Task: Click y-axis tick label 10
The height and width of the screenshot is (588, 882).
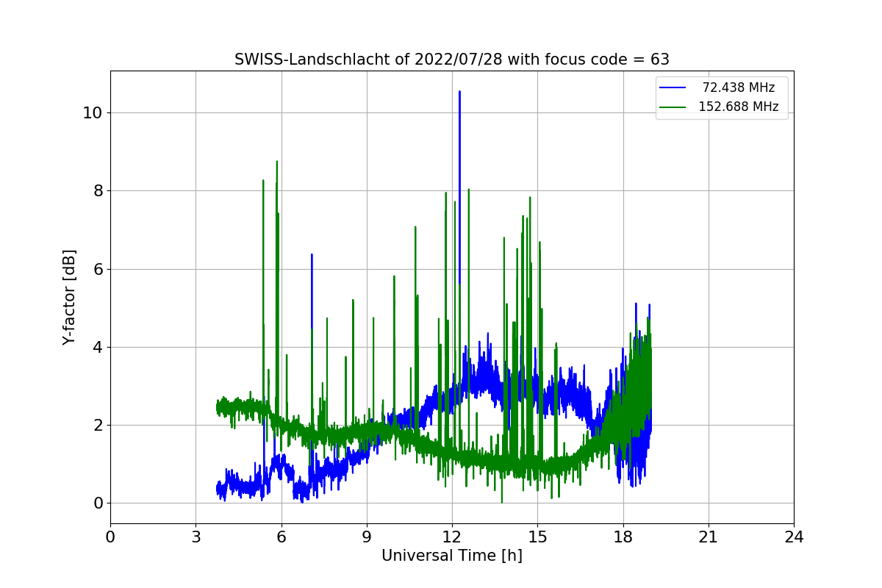Action: pos(93,112)
